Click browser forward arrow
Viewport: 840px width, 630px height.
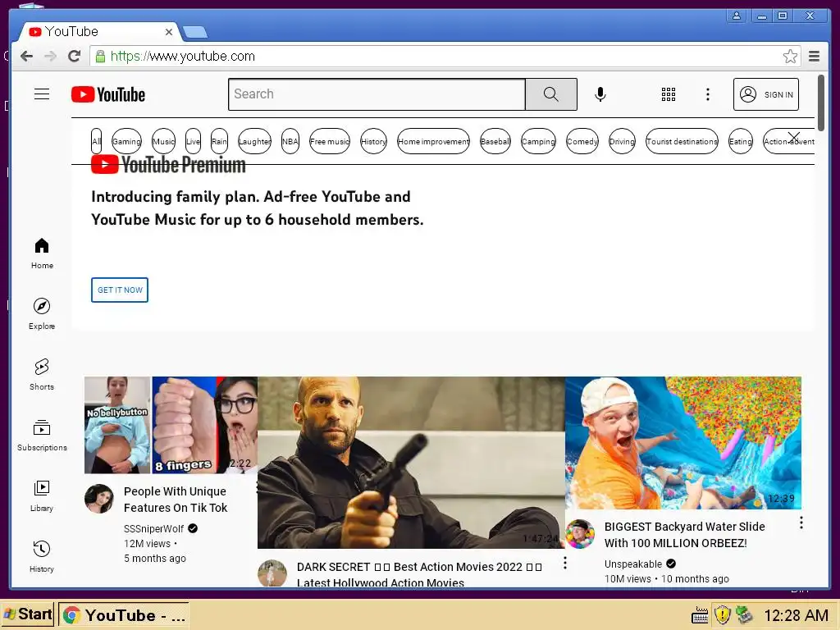[x=50, y=56]
